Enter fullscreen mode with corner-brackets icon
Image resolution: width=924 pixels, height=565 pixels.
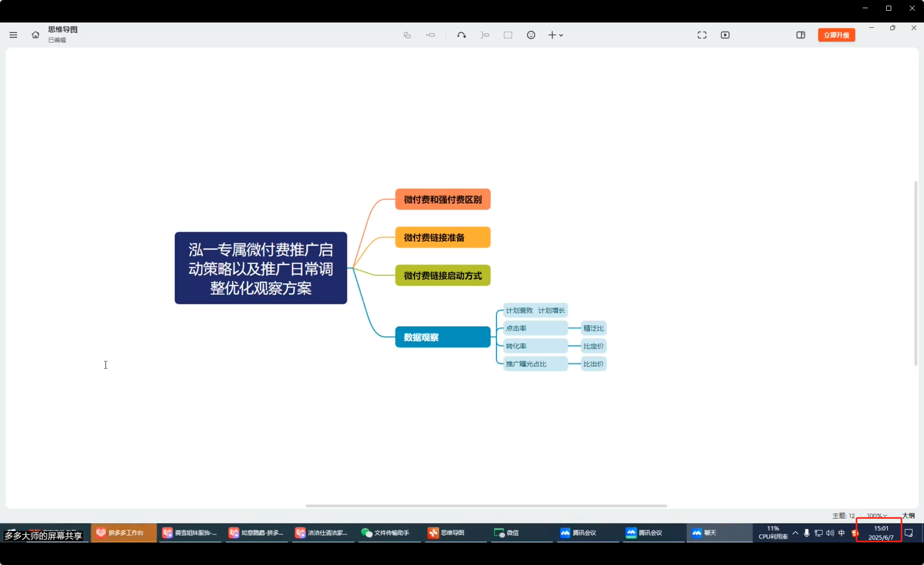click(702, 35)
